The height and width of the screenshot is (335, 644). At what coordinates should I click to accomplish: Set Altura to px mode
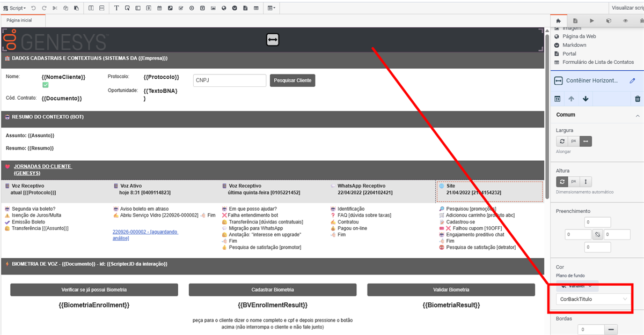(x=574, y=181)
